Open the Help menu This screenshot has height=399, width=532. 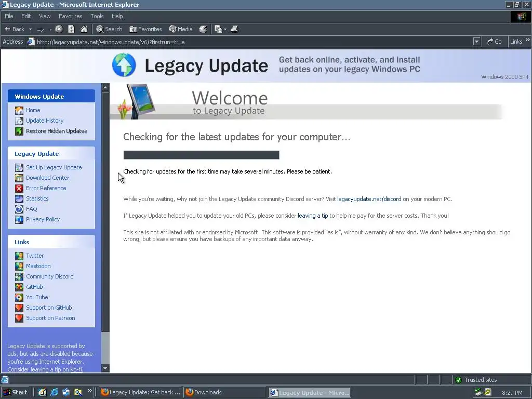tap(117, 16)
